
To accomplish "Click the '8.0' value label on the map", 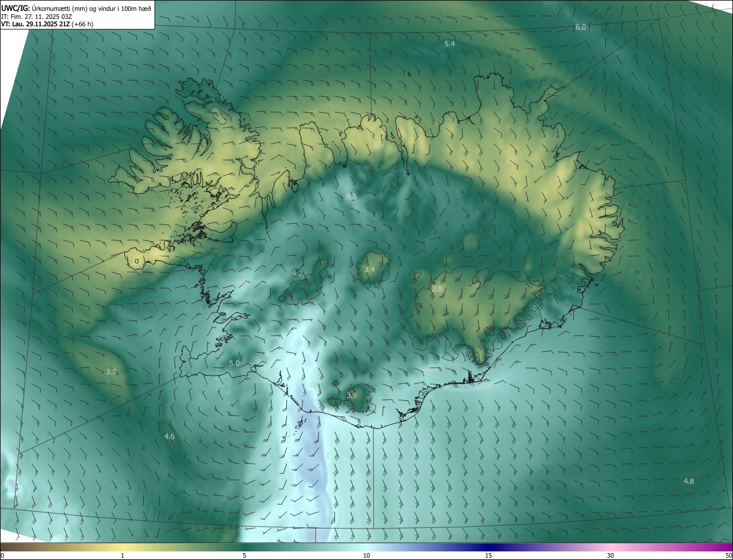I will pyautogui.click(x=351, y=196).
